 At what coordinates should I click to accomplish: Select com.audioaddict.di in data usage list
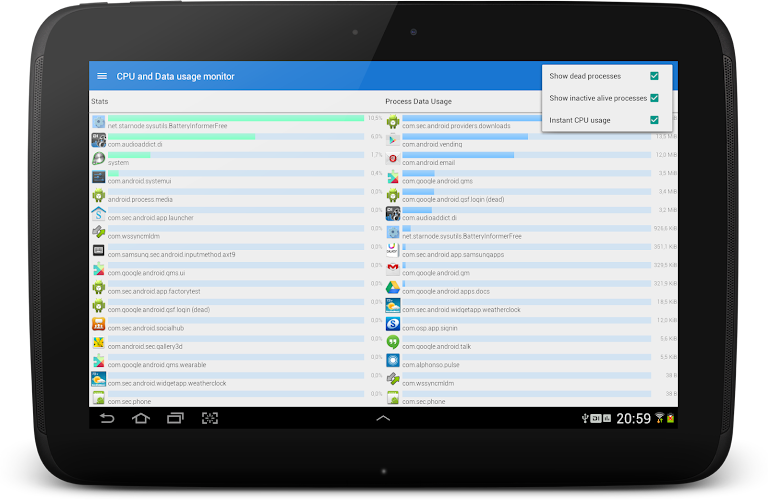531,214
